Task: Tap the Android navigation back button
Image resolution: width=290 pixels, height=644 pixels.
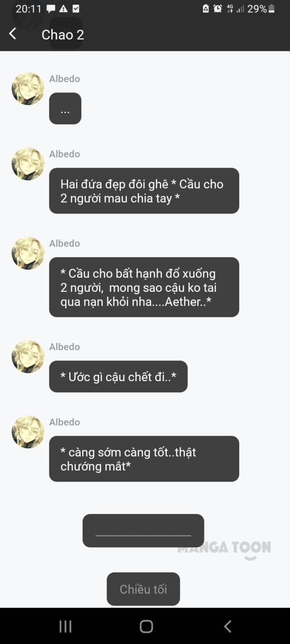Action: coord(228,627)
